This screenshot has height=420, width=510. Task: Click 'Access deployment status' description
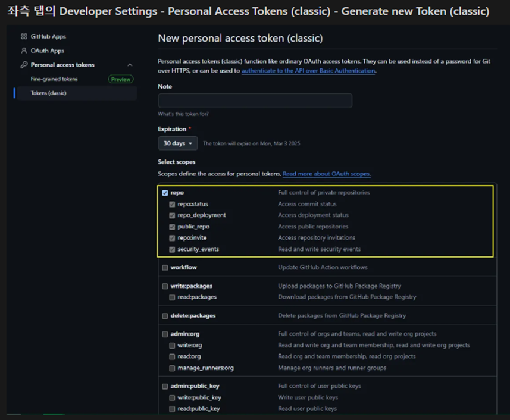click(313, 215)
